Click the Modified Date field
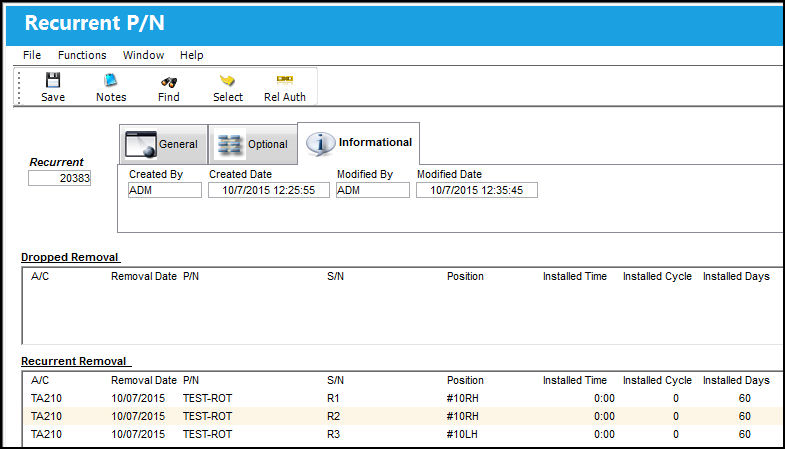Viewport: 785px width, 449px height. 477,190
